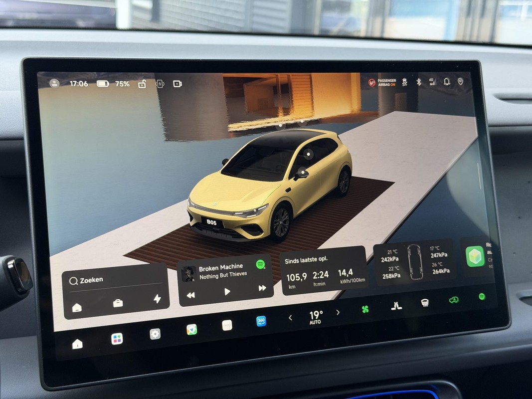Viewport: 532px width, 399px height.
Task: Open the user profile icon
Action: pyautogui.click(x=54, y=83)
